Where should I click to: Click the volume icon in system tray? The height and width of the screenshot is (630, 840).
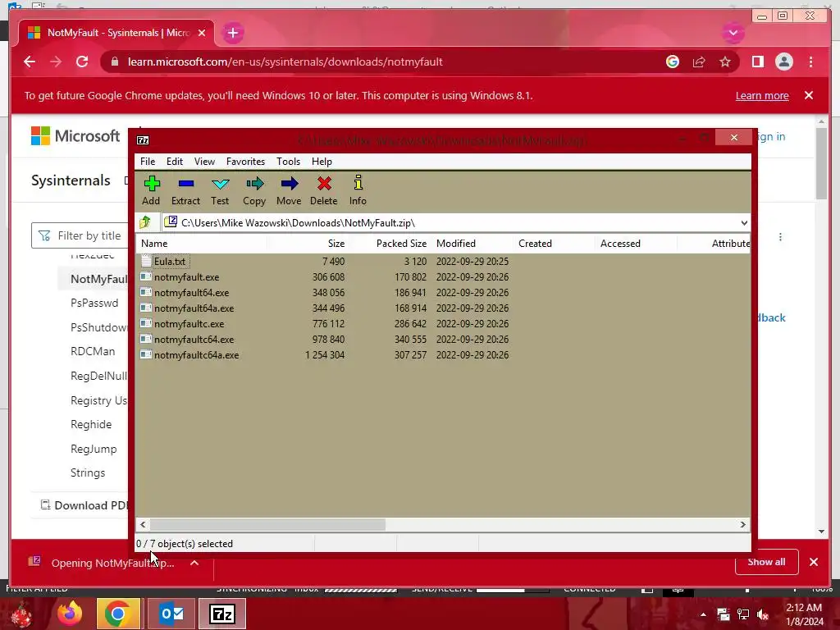tap(763, 614)
